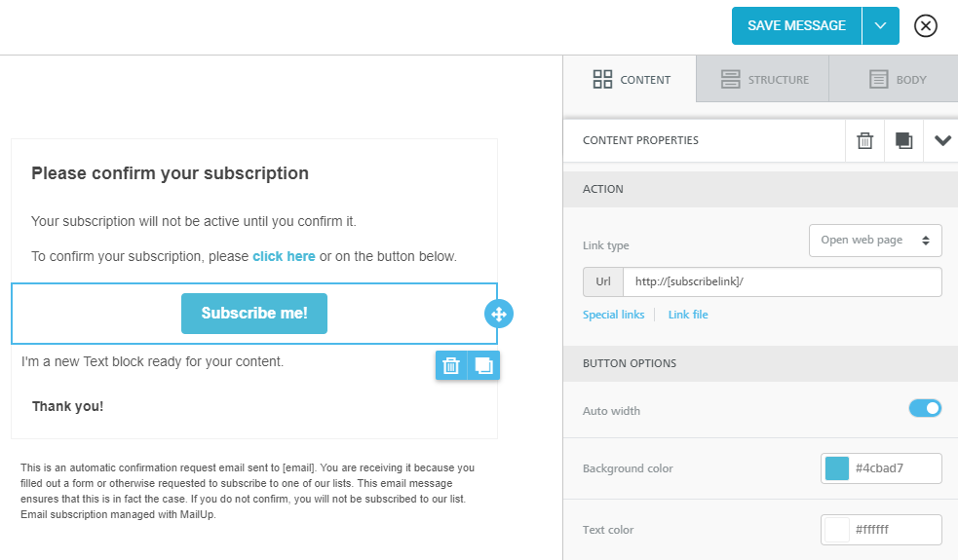Go to the Body tab

[897, 80]
